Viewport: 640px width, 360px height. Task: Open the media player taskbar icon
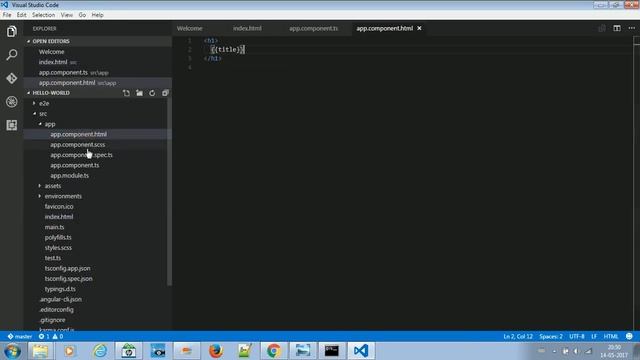pyautogui.click(x=69, y=351)
